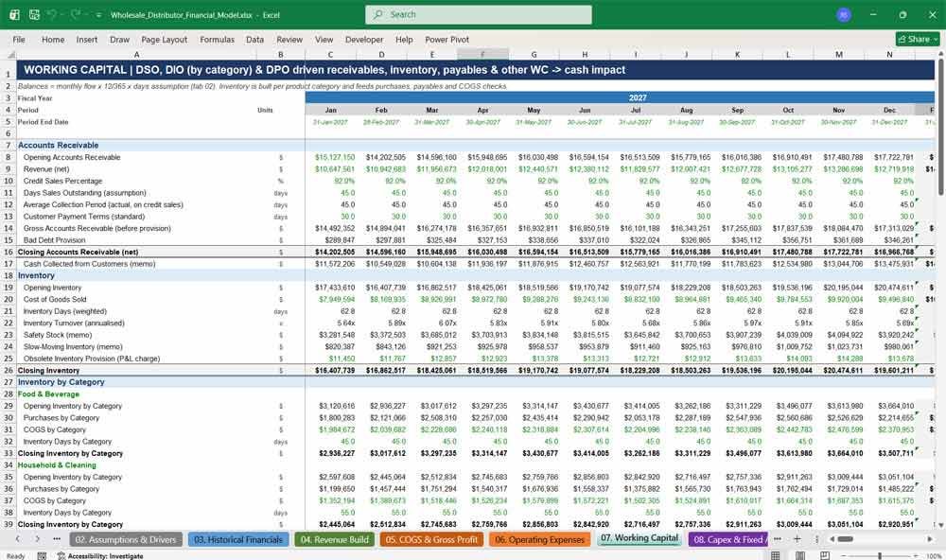Go to the 08. Capex & Fixed sheet tab
Viewport: 946px width, 560px height.
pos(728,539)
